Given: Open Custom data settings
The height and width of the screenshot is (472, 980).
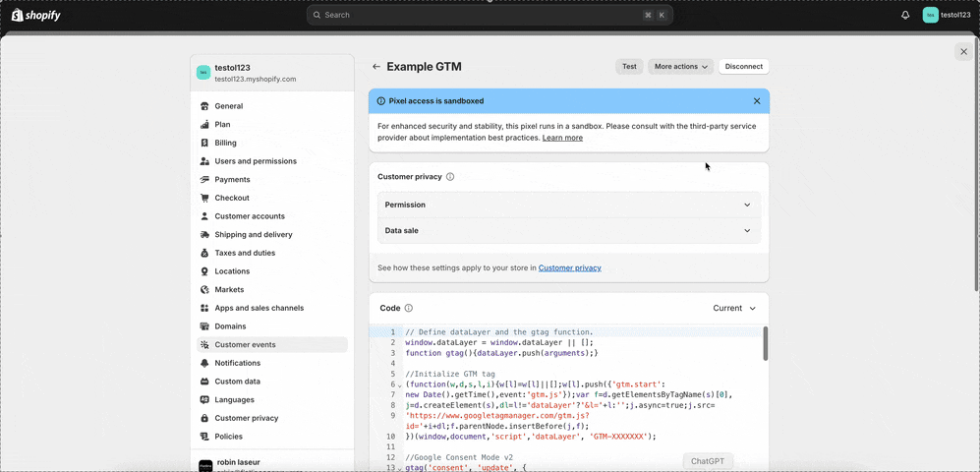Looking at the screenshot, I should [x=272, y=382].
